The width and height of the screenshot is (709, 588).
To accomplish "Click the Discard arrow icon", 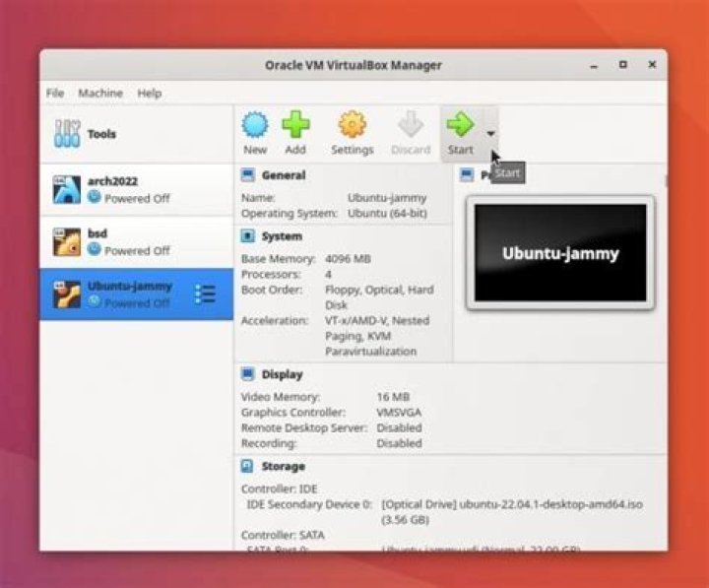I will [x=410, y=124].
